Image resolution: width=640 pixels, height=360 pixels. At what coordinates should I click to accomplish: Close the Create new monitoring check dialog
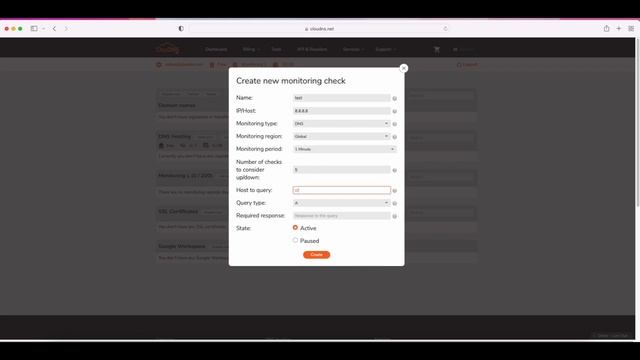pyautogui.click(x=403, y=68)
